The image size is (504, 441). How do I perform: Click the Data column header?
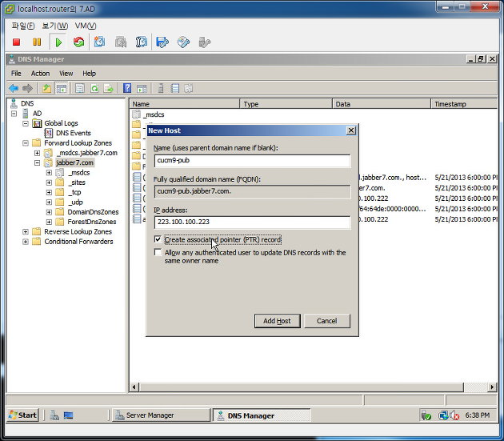382,104
